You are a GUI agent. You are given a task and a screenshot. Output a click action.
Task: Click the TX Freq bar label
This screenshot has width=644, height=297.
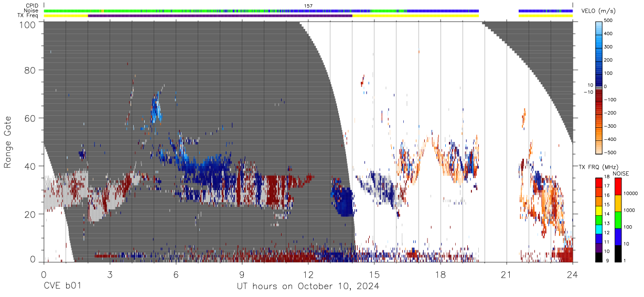(x=28, y=16)
